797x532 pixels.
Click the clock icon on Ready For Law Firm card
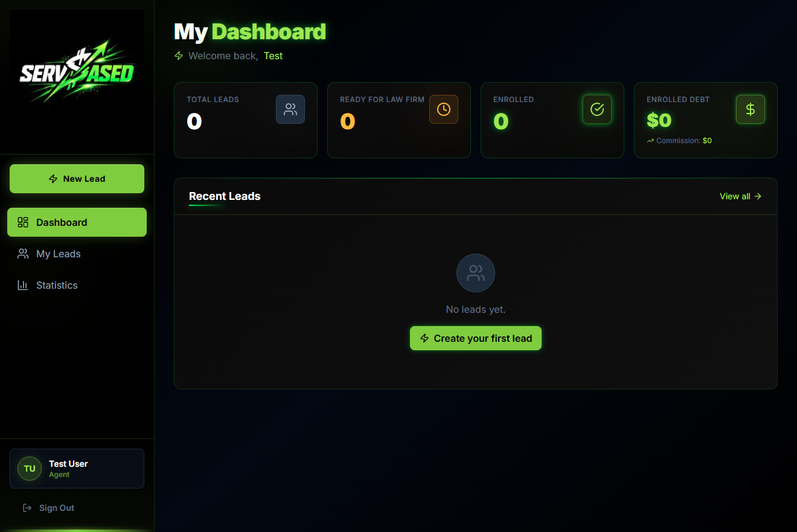coord(444,109)
